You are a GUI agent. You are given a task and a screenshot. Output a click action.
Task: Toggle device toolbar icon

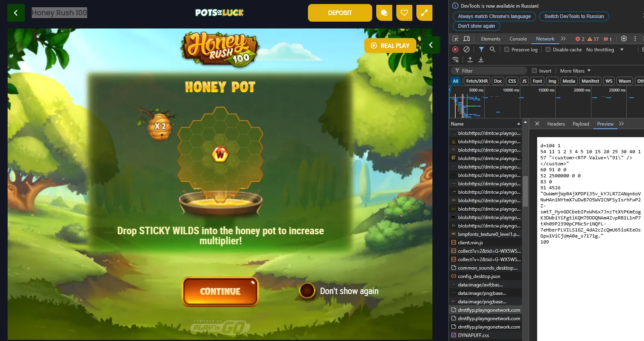[467, 39]
